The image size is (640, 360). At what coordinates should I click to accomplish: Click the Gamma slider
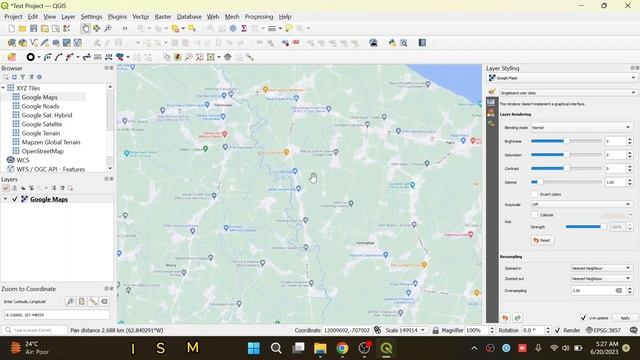[566, 182]
